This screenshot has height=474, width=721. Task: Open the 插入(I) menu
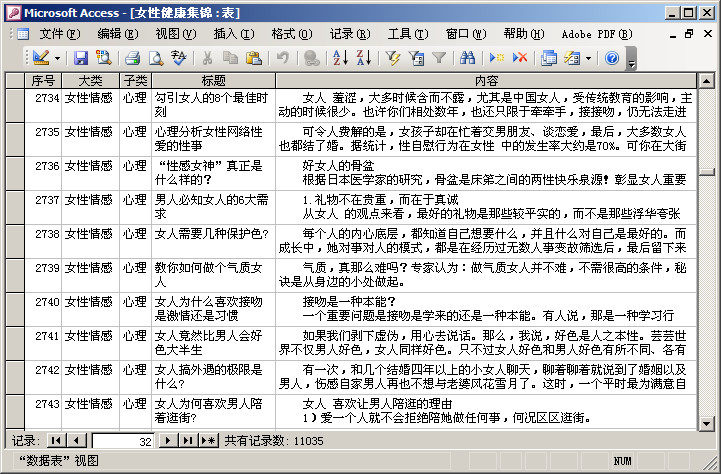tap(234, 34)
